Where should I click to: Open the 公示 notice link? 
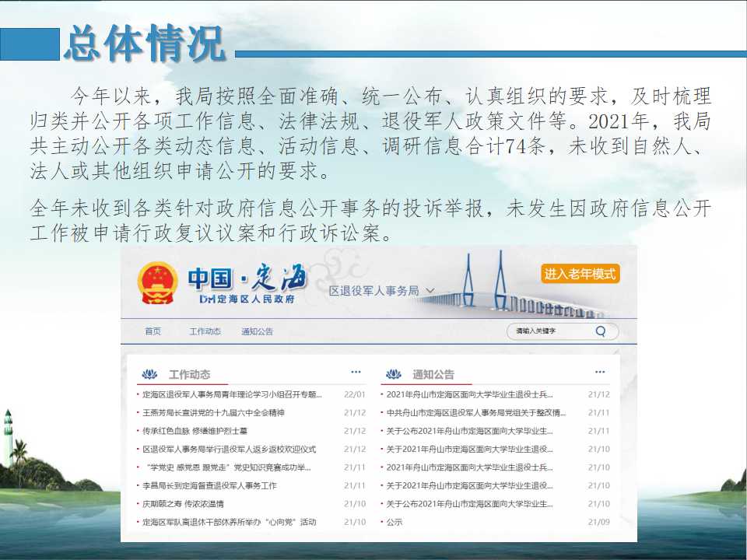tap(395, 522)
